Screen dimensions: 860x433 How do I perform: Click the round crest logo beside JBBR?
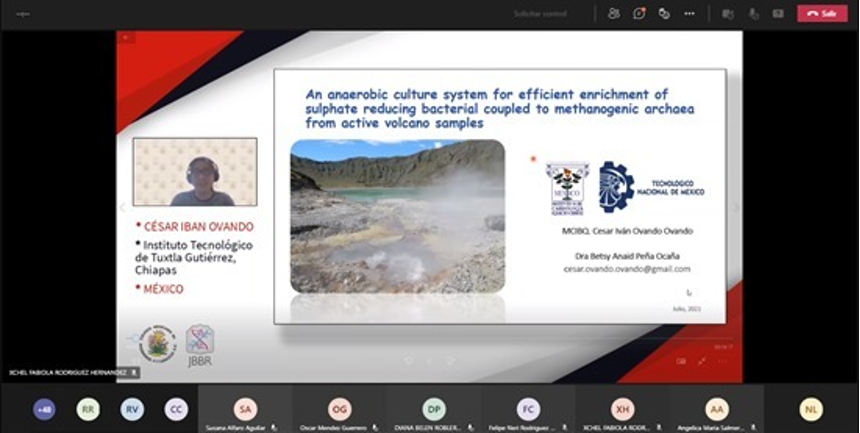pos(157,343)
